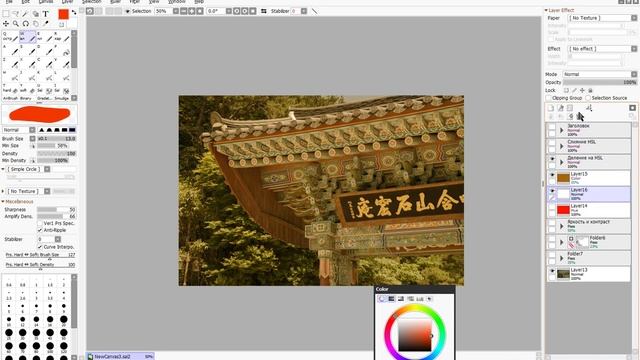Open the Filter menu
This screenshot has width=640, height=360.
click(134, 2)
